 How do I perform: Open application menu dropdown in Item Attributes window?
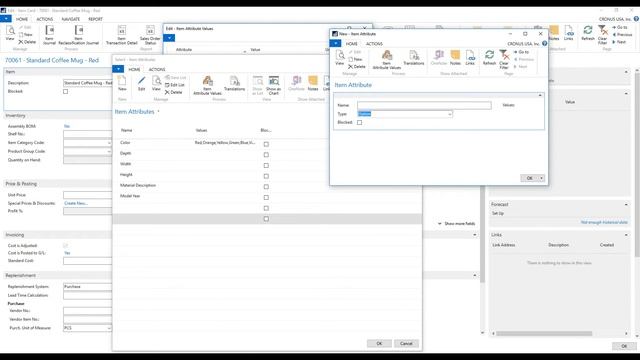118,69
